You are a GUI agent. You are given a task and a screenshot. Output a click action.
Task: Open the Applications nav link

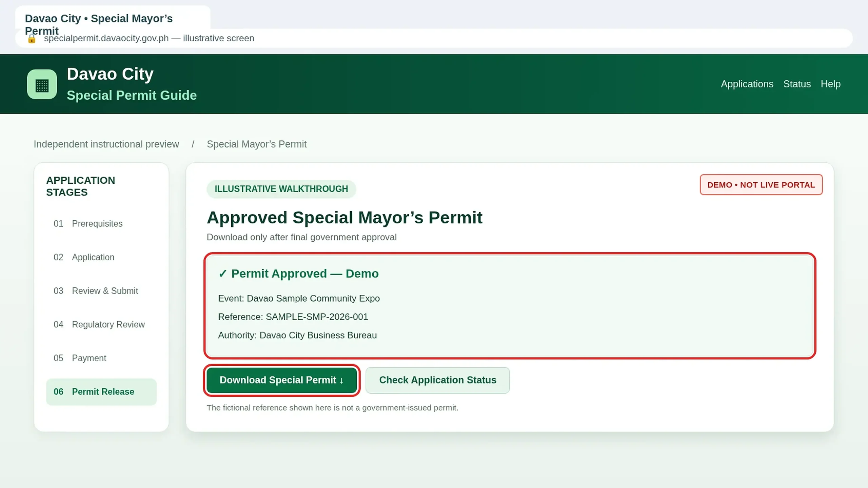(747, 84)
